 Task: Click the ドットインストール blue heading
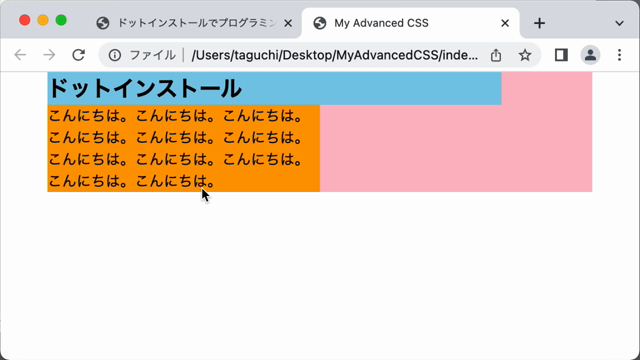(x=274, y=89)
